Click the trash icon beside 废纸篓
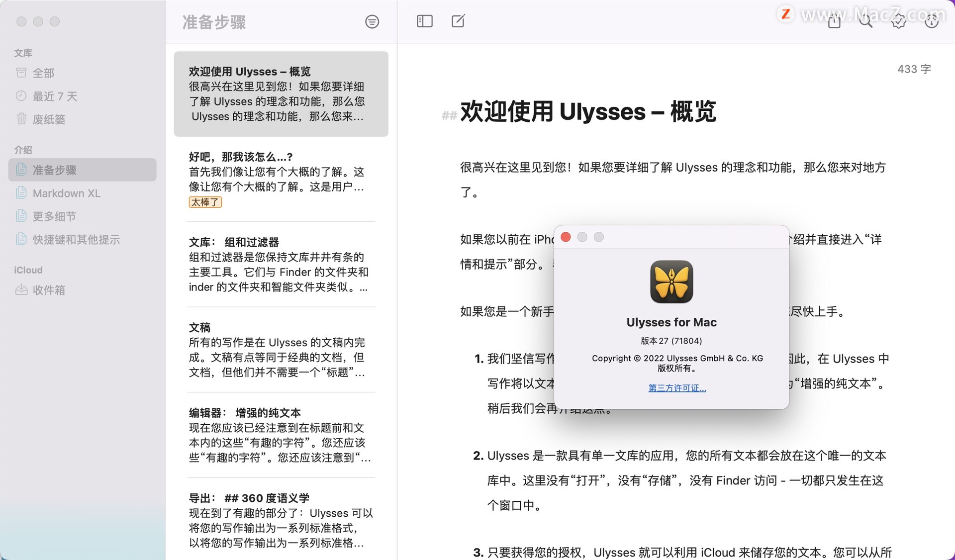 click(21, 119)
